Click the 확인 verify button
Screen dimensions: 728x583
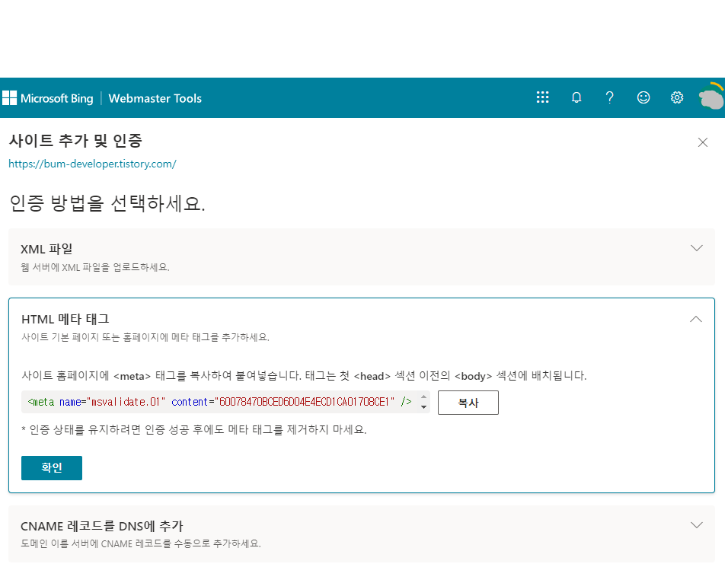[x=52, y=468]
